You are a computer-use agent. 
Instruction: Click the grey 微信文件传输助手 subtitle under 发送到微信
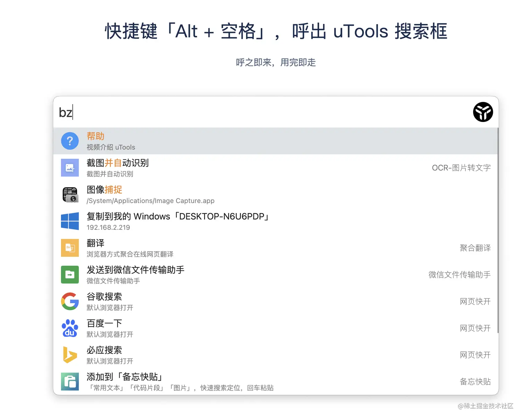click(x=113, y=281)
